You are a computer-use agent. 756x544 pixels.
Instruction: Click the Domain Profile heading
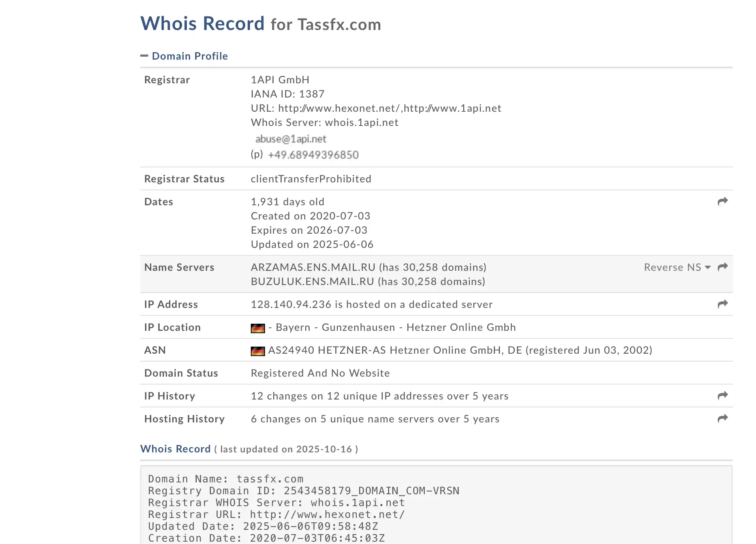pos(190,56)
